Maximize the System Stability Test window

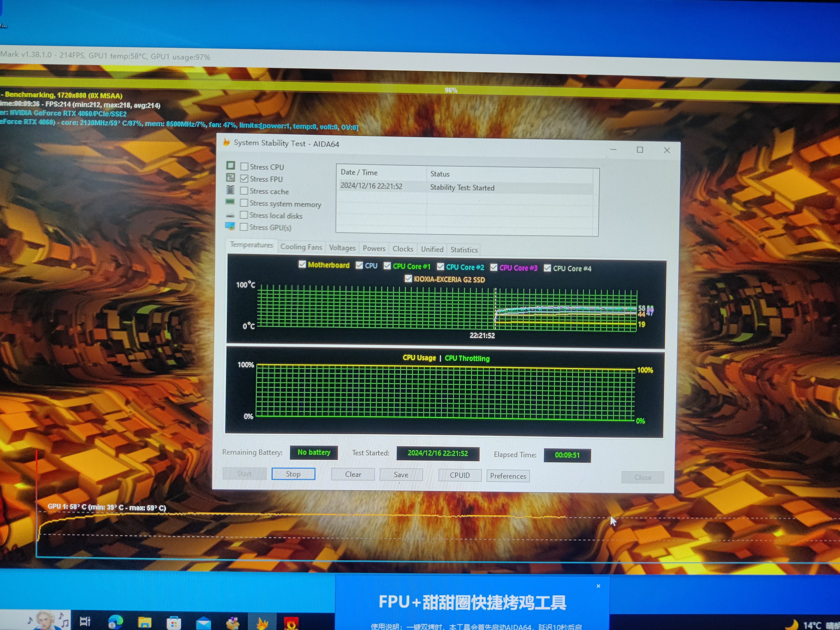click(640, 150)
